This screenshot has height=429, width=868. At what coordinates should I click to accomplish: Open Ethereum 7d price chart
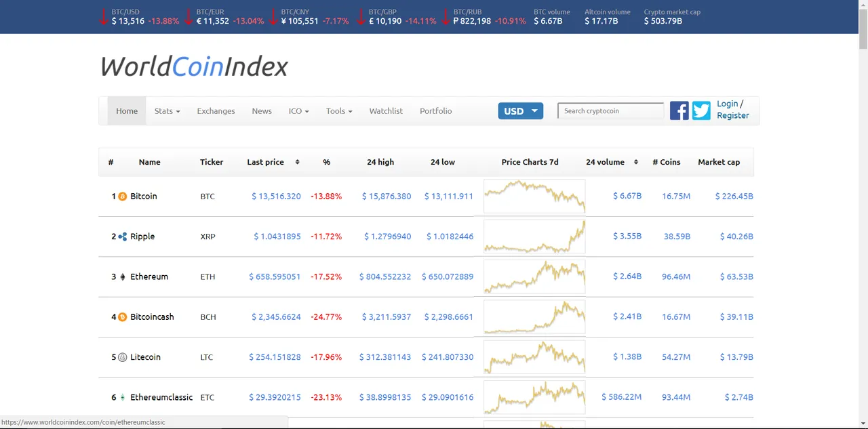tap(534, 277)
